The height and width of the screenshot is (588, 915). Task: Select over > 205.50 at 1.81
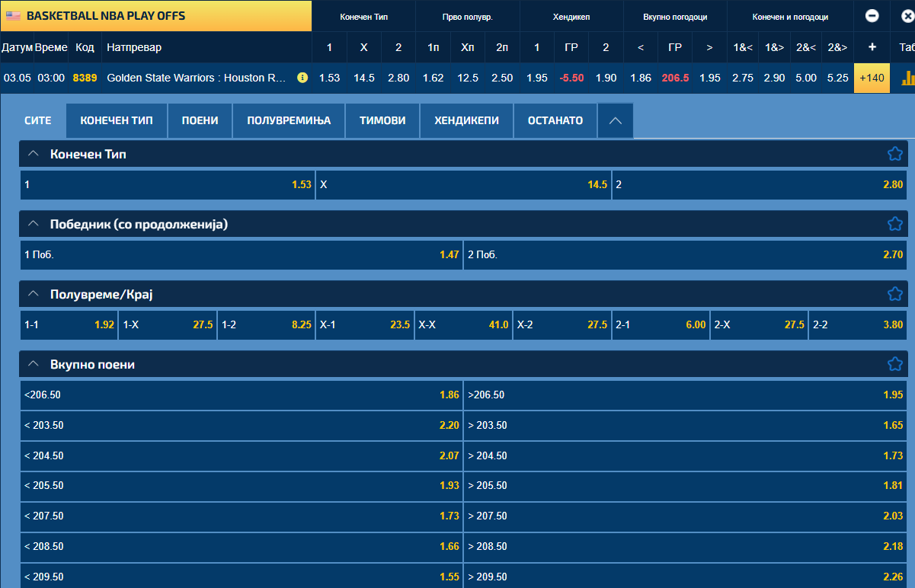coord(686,486)
